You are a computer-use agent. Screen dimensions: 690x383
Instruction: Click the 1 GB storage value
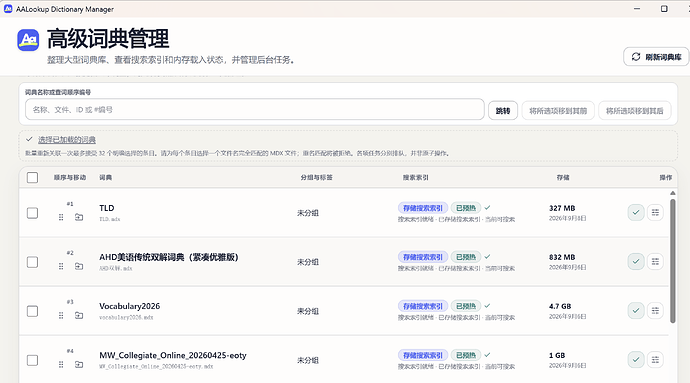click(x=557, y=355)
